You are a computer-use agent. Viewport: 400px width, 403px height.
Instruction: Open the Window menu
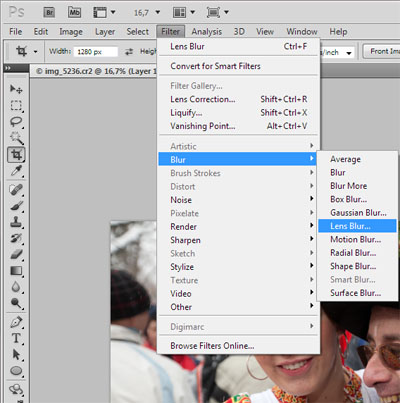[302, 32]
